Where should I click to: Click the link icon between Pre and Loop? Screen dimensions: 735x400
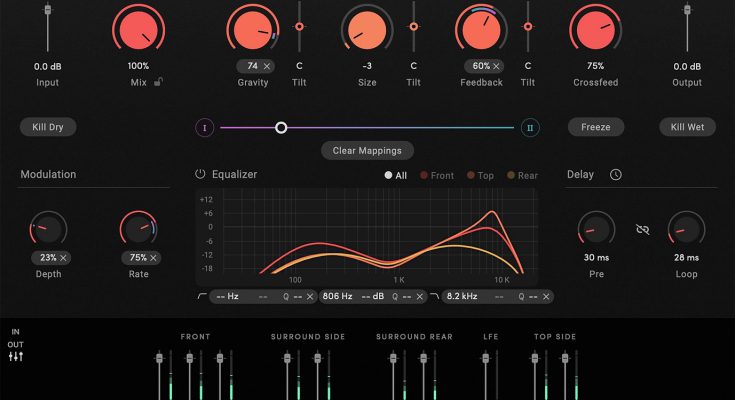click(643, 230)
